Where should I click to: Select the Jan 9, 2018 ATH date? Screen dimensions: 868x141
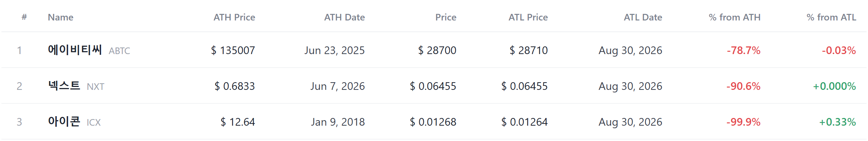[338, 122]
